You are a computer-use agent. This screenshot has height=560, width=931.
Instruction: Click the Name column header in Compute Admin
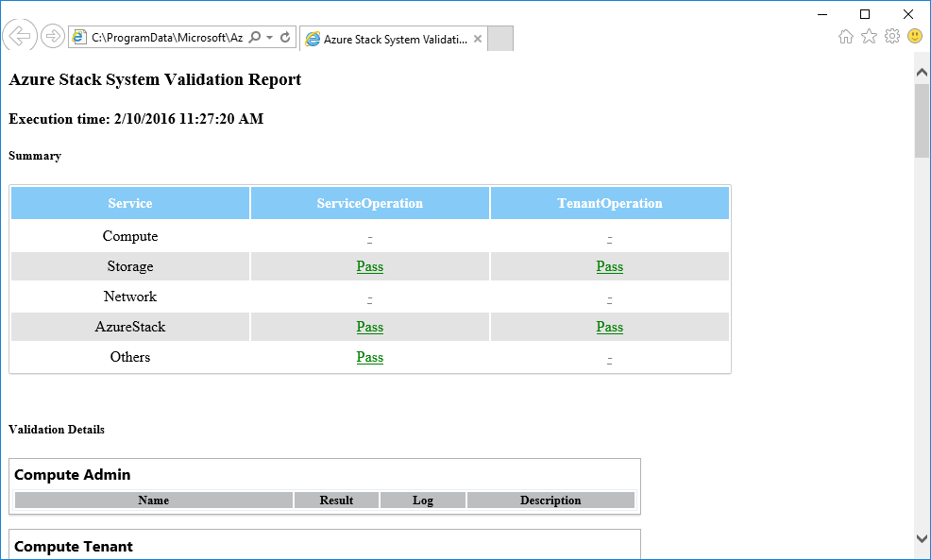pyautogui.click(x=154, y=500)
